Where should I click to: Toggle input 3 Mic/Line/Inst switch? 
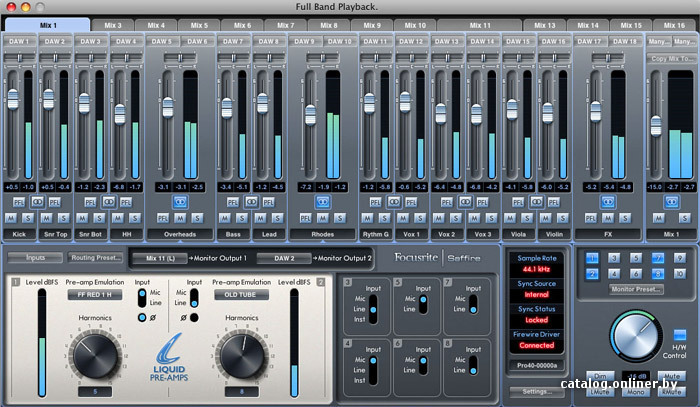click(373, 309)
